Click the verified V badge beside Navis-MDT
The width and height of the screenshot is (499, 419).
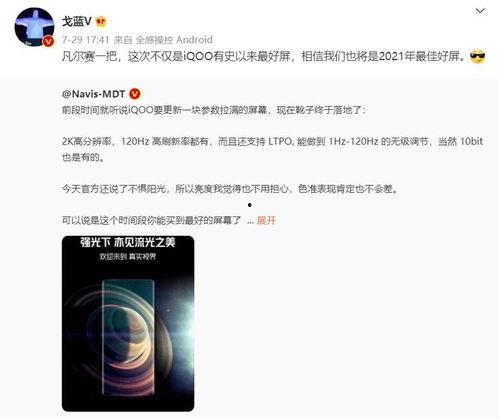pyautogui.click(x=135, y=94)
